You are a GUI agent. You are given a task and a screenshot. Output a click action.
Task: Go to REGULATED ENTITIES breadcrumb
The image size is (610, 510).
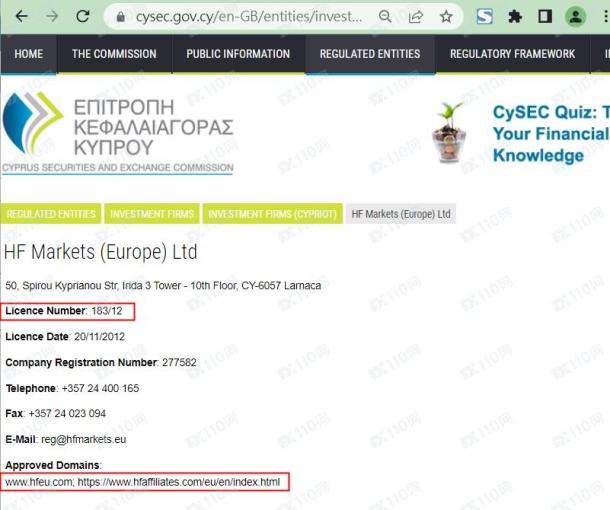[x=51, y=214]
